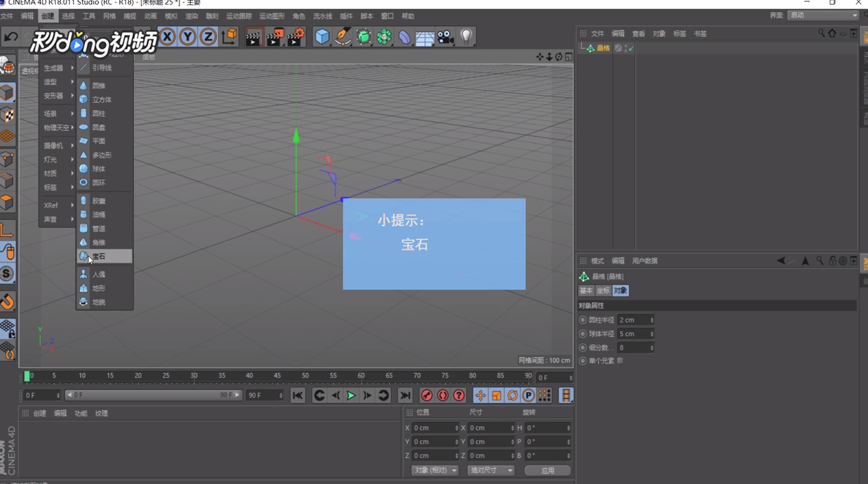The height and width of the screenshot is (484, 868).
Task: Open the 插件 menu
Action: pyautogui.click(x=346, y=16)
